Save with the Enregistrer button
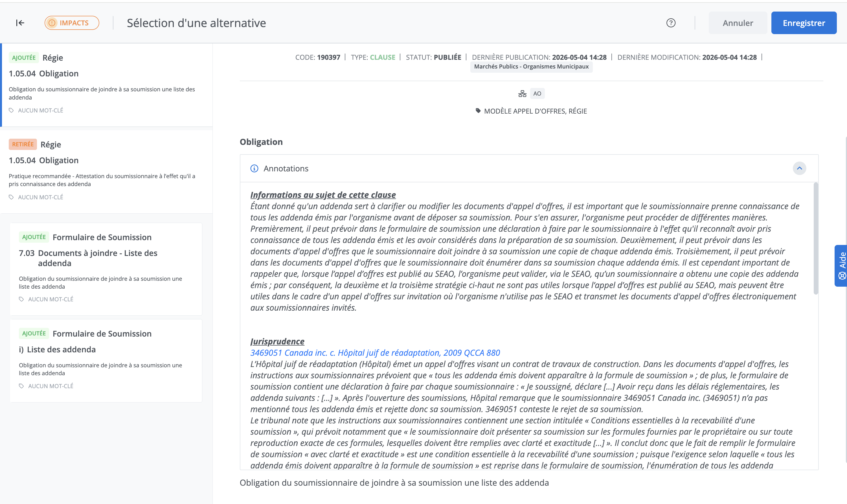This screenshot has height=504, width=847. pos(804,23)
